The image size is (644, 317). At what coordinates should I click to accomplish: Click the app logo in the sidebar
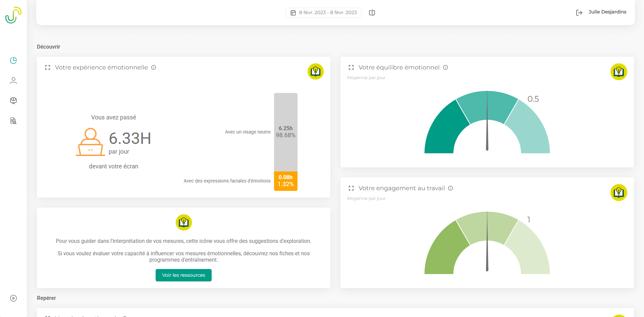tap(13, 15)
